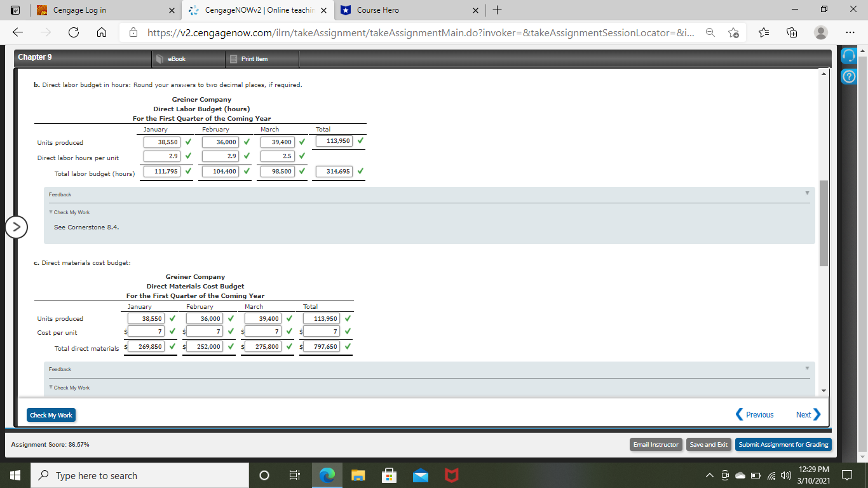
Task: Click January units produced field in labor budget
Action: (x=162, y=142)
